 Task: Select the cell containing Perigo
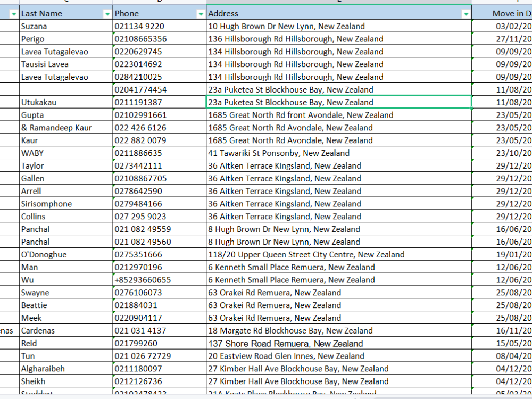(x=66, y=39)
